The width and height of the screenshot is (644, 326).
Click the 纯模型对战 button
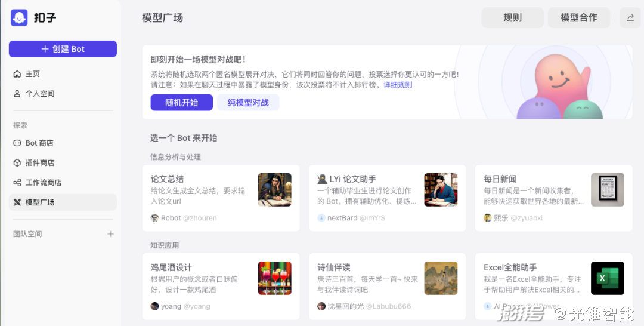pyautogui.click(x=248, y=102)
